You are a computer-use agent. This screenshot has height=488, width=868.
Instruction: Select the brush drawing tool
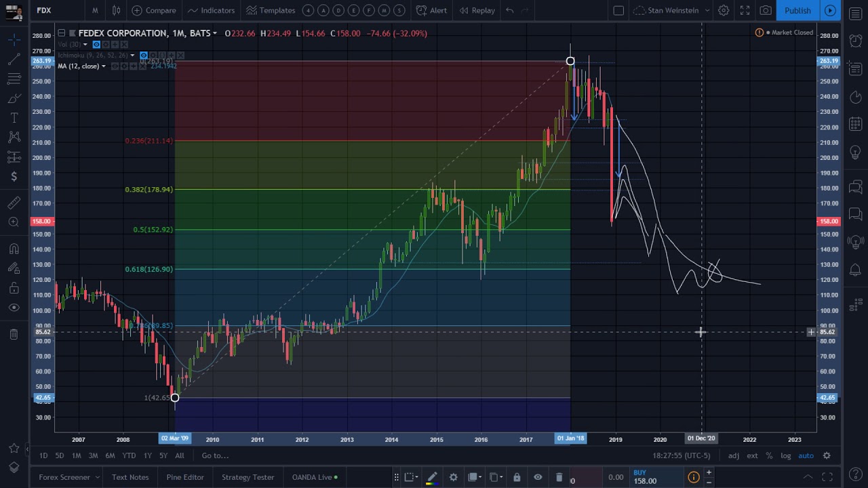click(14, 99)
